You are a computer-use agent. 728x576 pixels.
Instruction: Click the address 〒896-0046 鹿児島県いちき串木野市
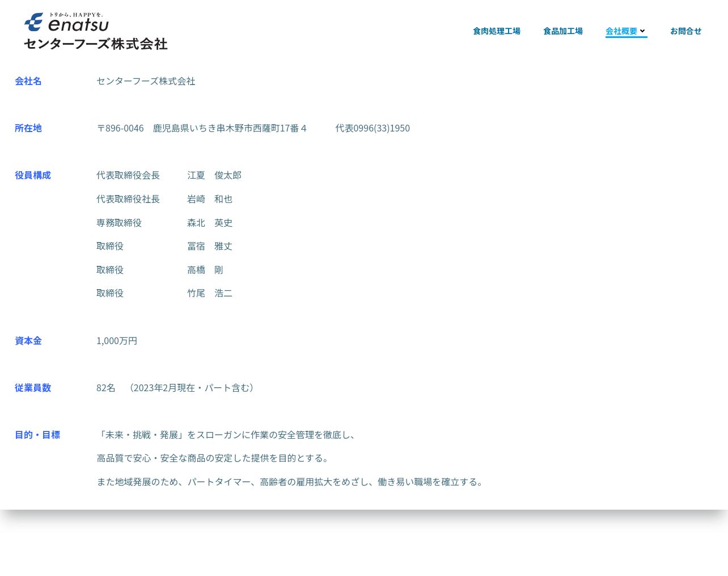tap(202, 128)
